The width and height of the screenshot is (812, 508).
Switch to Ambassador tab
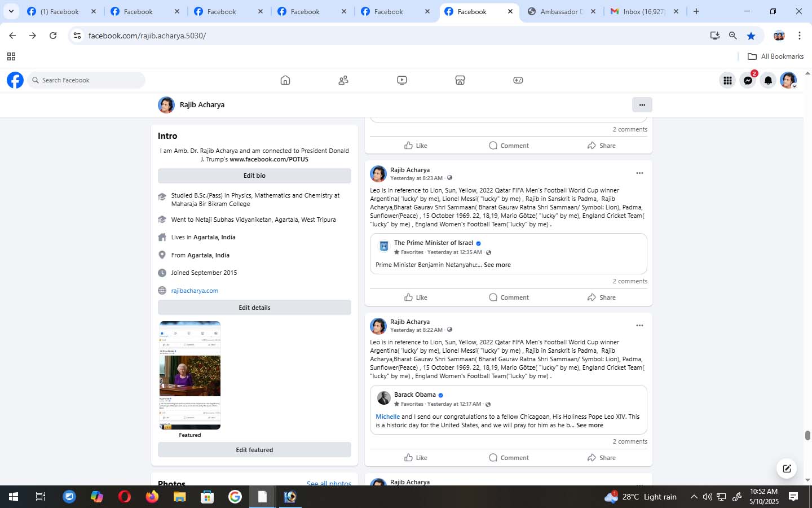(x=560, y=11)
